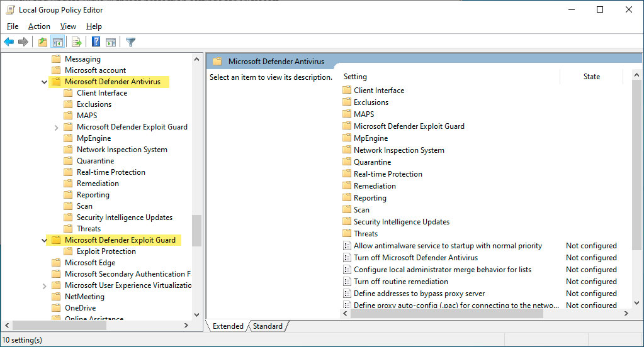Select Threats in the tree pane

[x=89, y=228]
